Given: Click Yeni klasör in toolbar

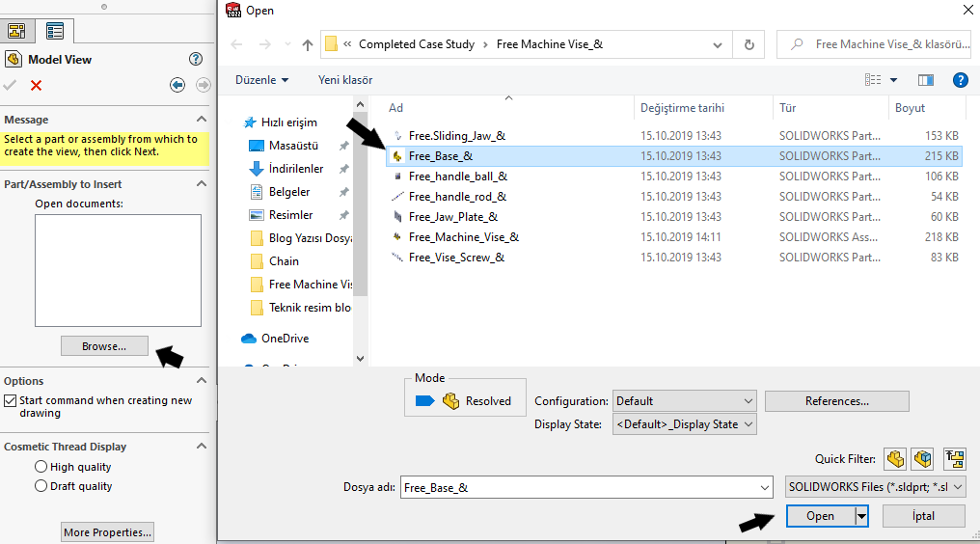Looking at the screenshot, I should [x=345, y=80].
